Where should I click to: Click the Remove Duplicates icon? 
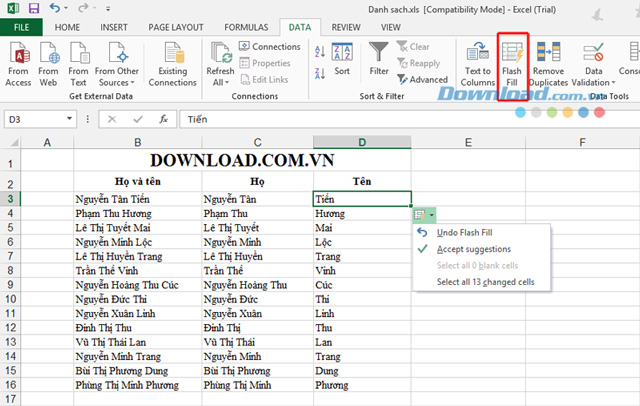(549, 52)
